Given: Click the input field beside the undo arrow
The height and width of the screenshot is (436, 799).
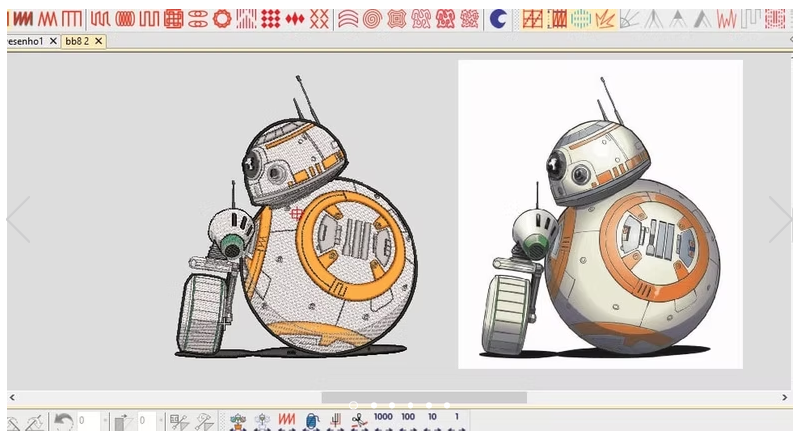Looking at the screenshot, I should 89,421.
